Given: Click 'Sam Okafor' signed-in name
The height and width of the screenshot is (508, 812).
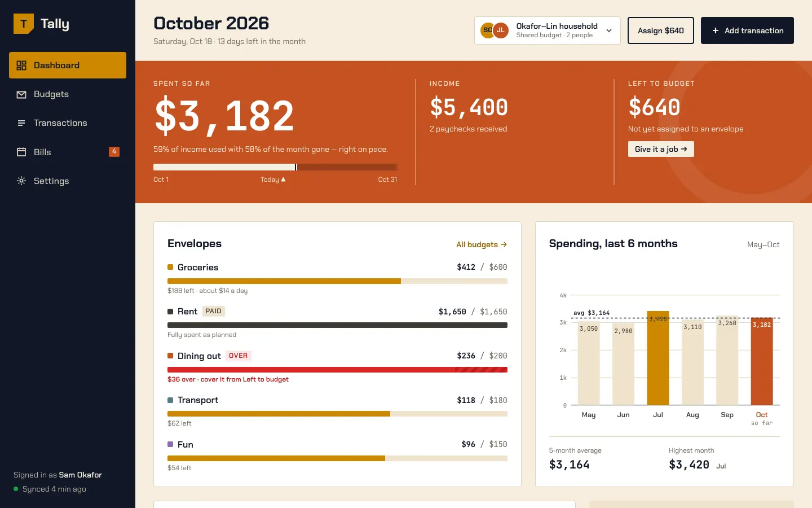Looking at the screenshot, I should click(81, 475).
